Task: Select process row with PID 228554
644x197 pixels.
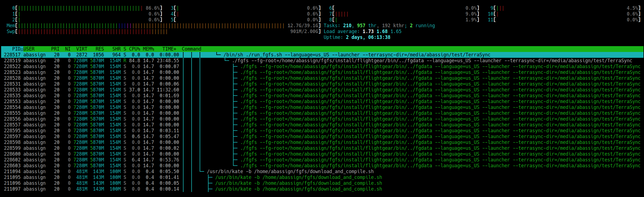Action: 322,107
